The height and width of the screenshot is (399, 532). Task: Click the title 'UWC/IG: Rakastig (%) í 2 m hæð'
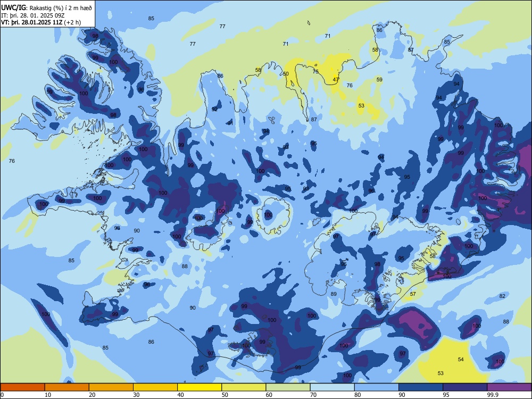click(x=46, y=7)
